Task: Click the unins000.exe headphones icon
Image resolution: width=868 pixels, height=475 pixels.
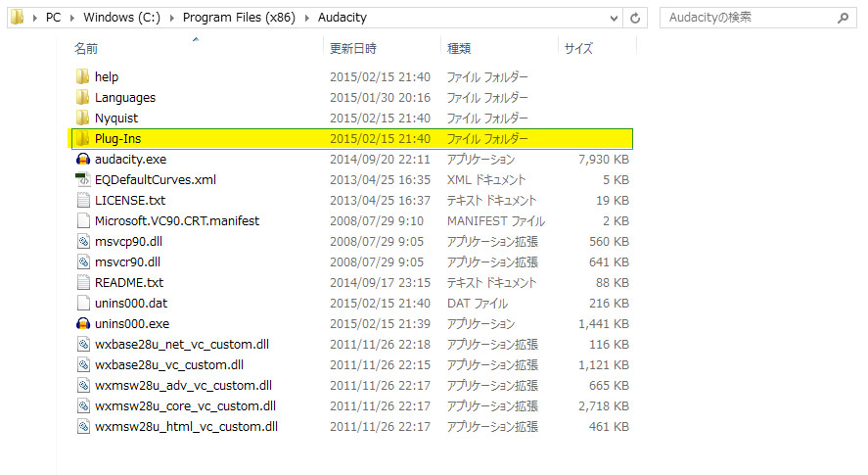Action: pyautogui.click(x=82, y=324)
